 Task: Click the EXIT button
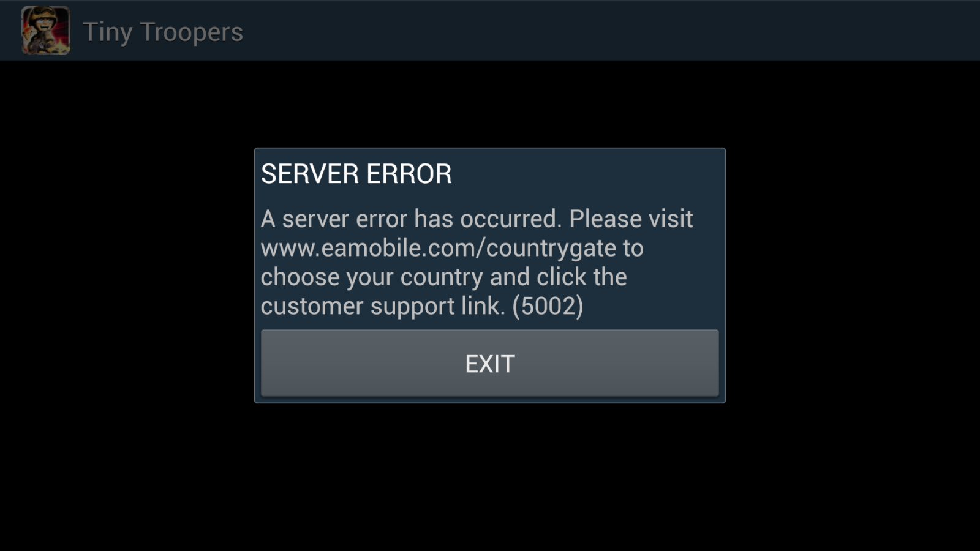490,363
